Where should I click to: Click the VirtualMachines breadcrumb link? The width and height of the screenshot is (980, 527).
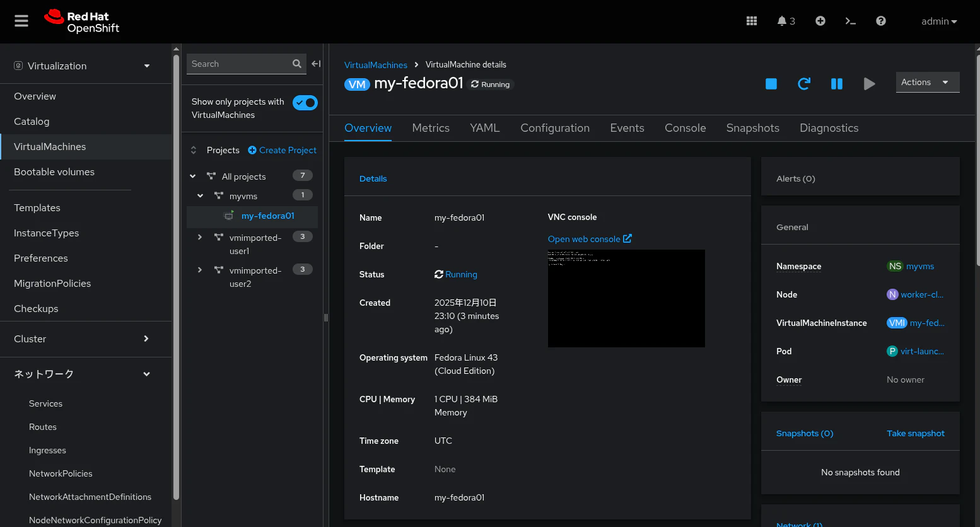point(376,65)
